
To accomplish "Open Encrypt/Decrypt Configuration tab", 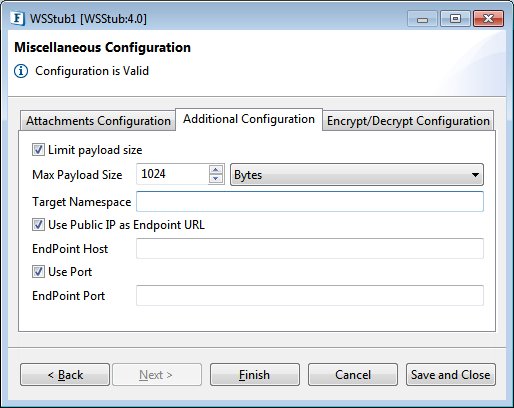I will pyautogui.click(x=408, y=121).
